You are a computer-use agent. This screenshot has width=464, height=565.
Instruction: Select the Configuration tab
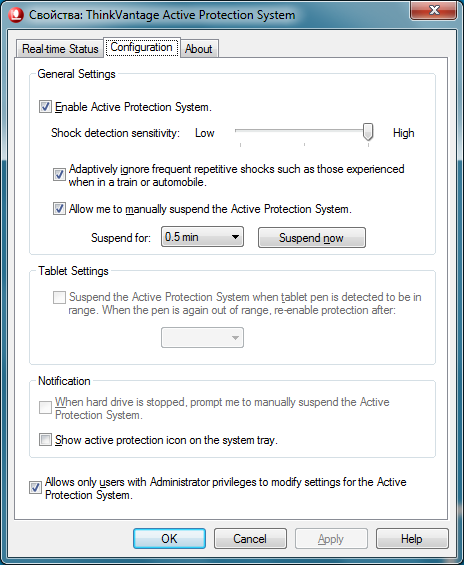tap(142, 47)
